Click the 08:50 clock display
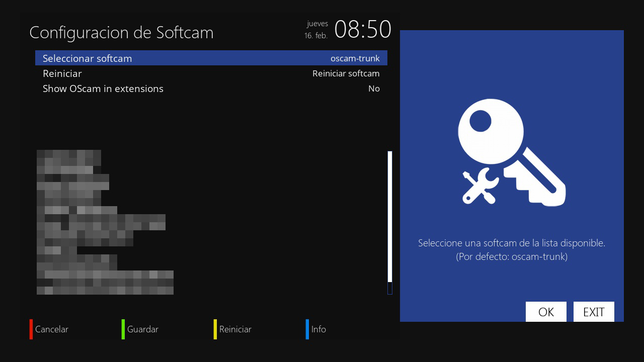The image size is (644, 362). tap(362, 30)
